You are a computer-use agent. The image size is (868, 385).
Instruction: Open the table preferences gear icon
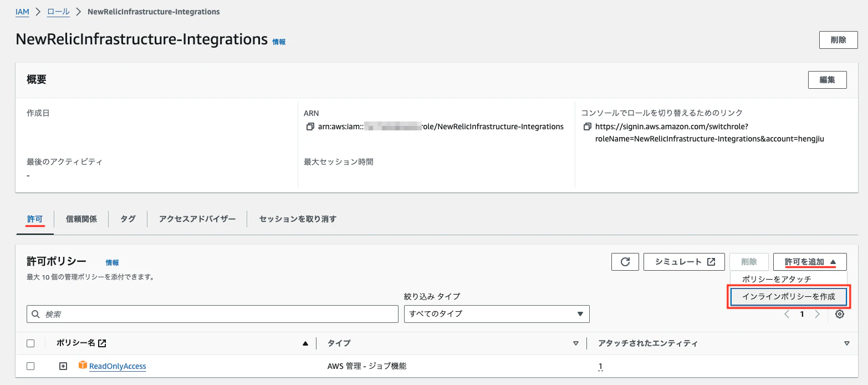coord(840,314)
